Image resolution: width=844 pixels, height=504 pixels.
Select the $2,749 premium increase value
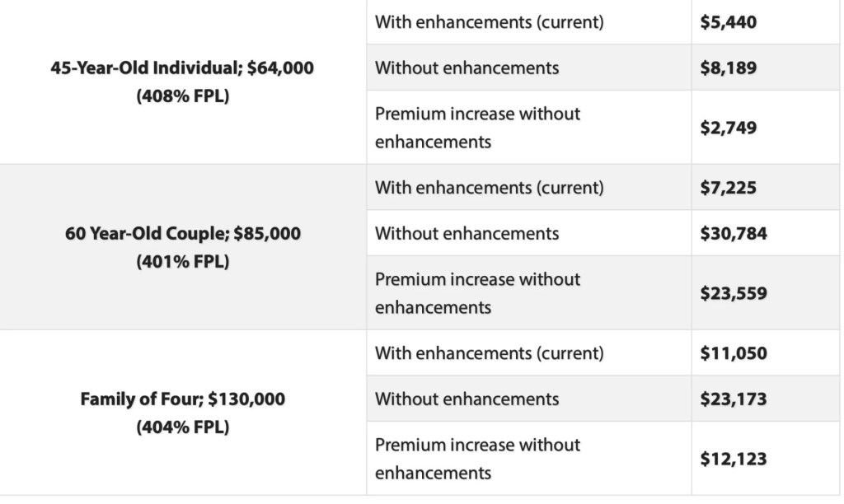coord(729,128)
